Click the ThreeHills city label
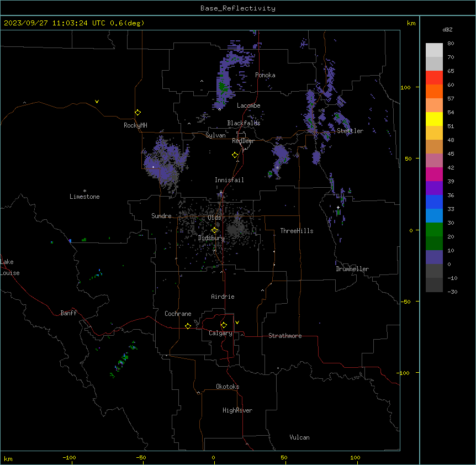 (297, 231)
